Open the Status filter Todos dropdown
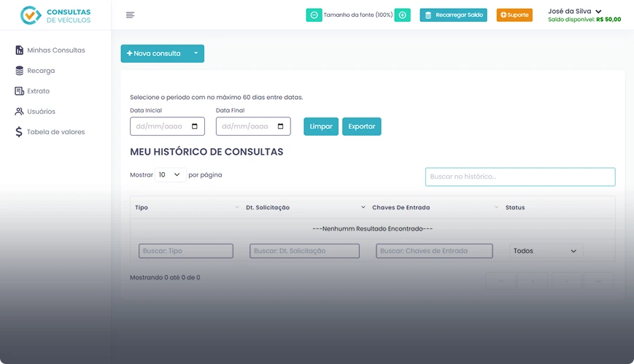This screenshot has height=364, width=634. pos(546,251)
